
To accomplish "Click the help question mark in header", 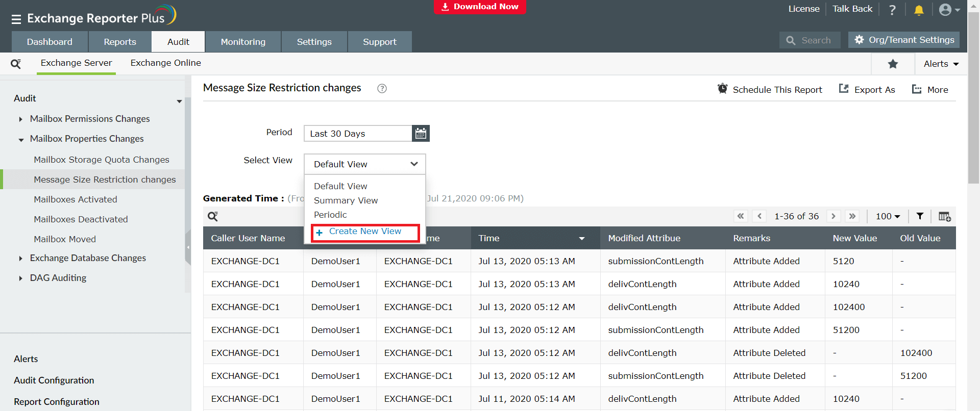I will [x=892, y=10].
